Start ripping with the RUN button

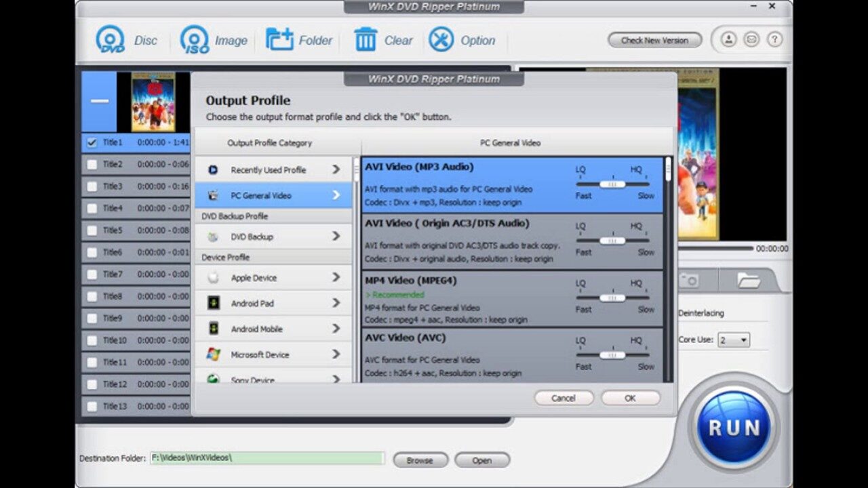click(734, 427)
